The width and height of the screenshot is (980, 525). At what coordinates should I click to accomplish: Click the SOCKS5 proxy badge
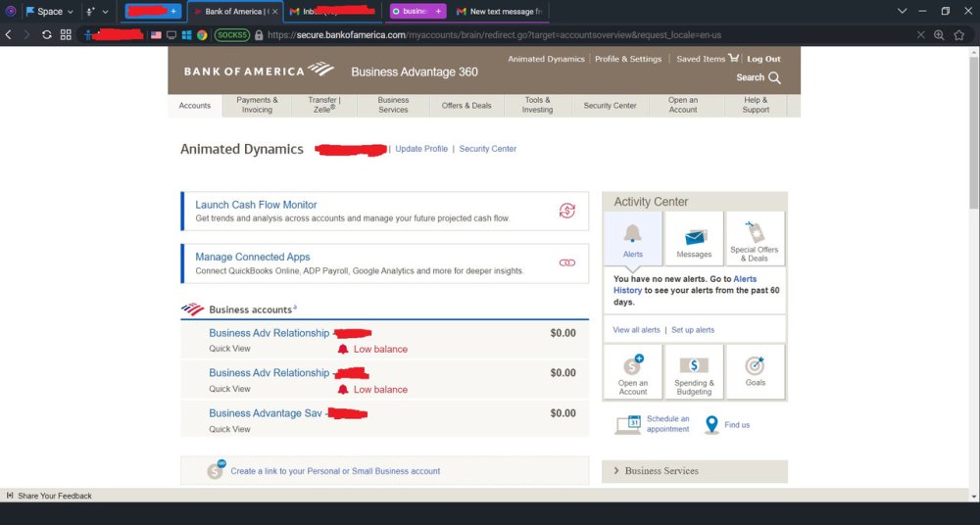click(232, 35)
